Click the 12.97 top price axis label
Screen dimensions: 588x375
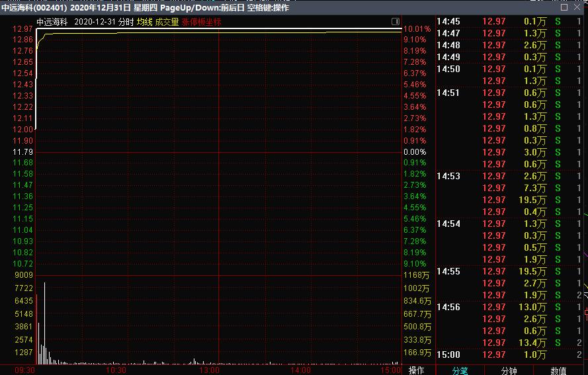point(23,29)
